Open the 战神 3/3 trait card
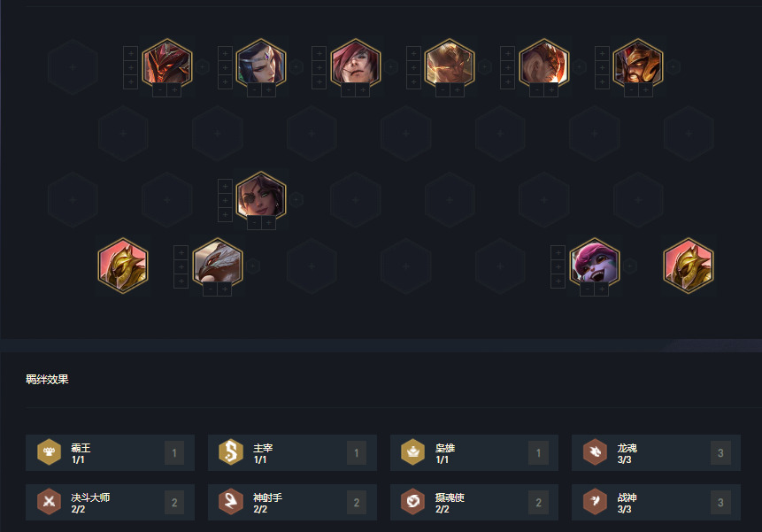 coord(656,503)
